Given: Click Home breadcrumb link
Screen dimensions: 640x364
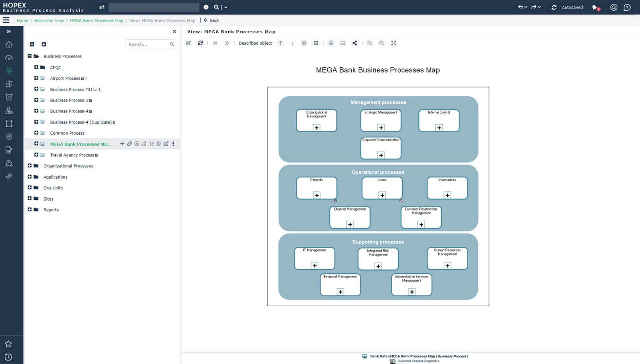Looking at the screenshot, I should [x=23, y=20].
